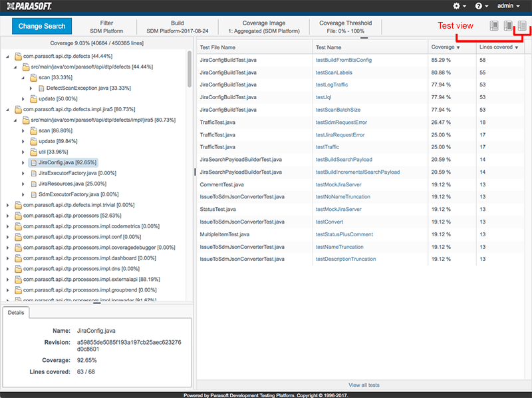
Task: Click Build SDM Platform-2017-08-24 header item
Action: point(178,27)
